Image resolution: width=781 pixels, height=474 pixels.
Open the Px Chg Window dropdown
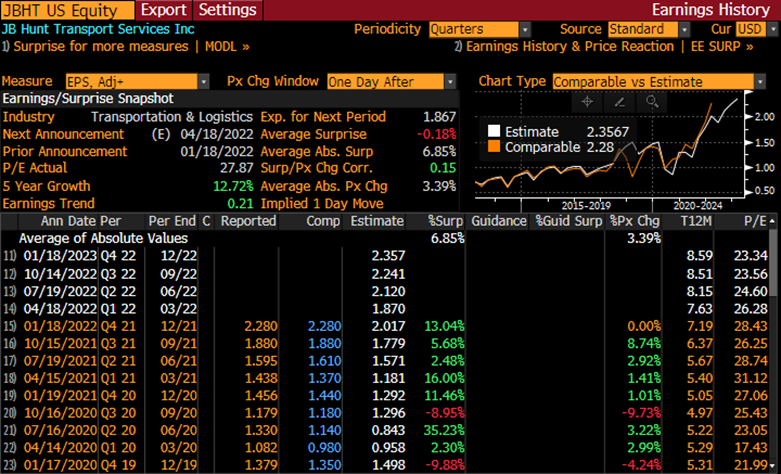coord(391,82)
